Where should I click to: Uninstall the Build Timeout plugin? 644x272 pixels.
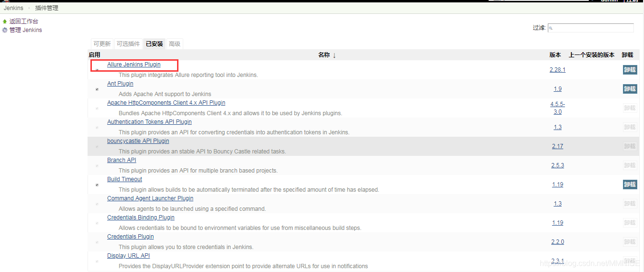[630, 185]
